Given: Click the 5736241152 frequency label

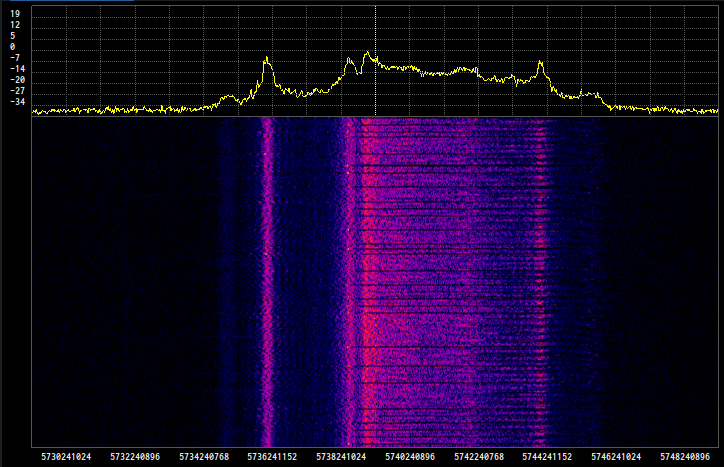Looking at the screenshot, I should point(272,457).
